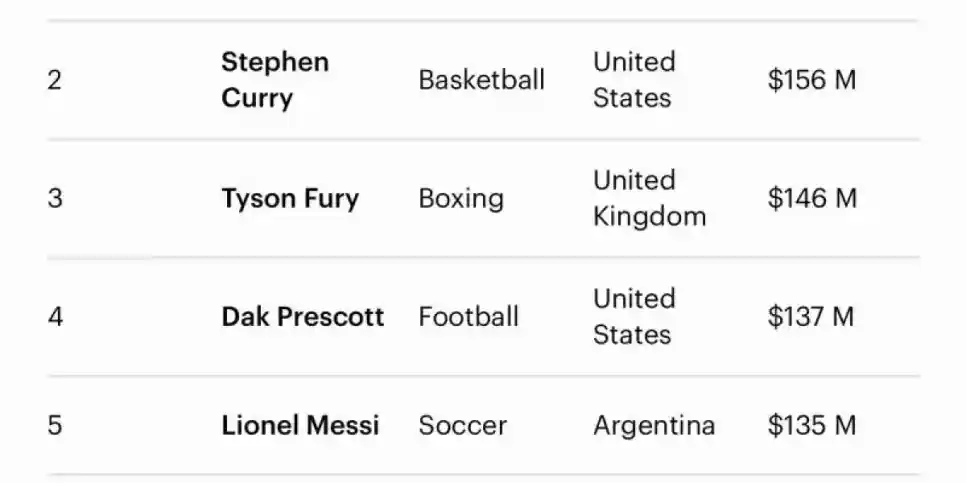Screen dimensions: 966x483
Task: Click rank number 4
Action: (55, 317)
